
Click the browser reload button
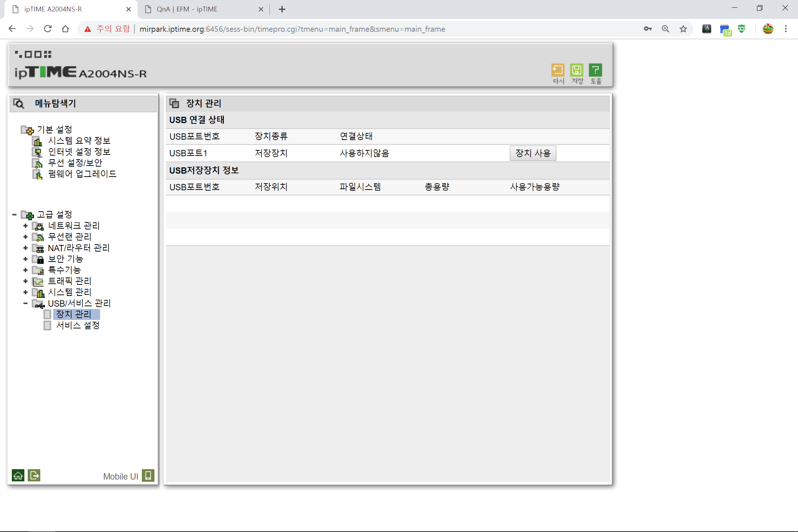[x=48, y=29]
